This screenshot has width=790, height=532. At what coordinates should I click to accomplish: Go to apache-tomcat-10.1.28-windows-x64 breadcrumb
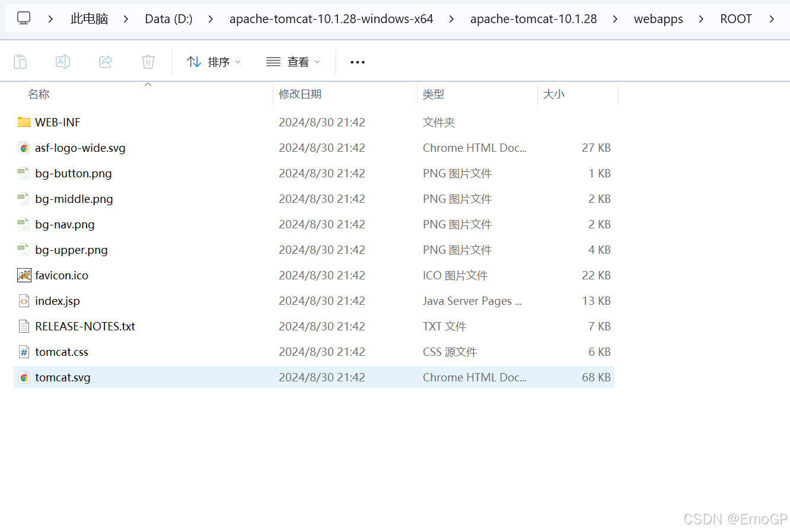[x=331, y=19]
